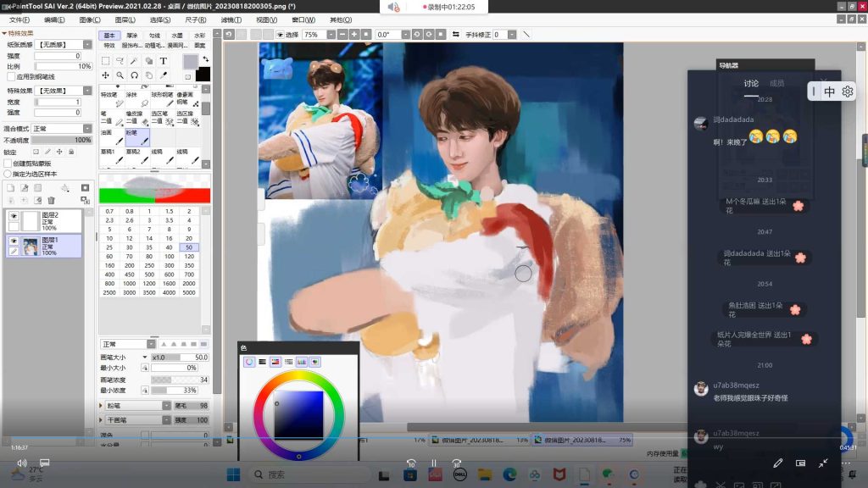Select the Move tool
This screenshot has width=868, height=488.
click(x=105, y=75)
